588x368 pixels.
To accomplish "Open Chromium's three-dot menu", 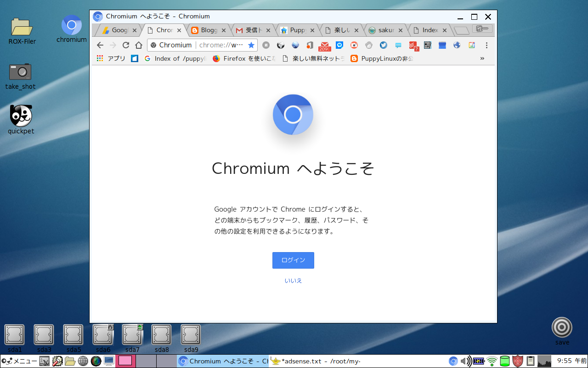I will 486,45.
